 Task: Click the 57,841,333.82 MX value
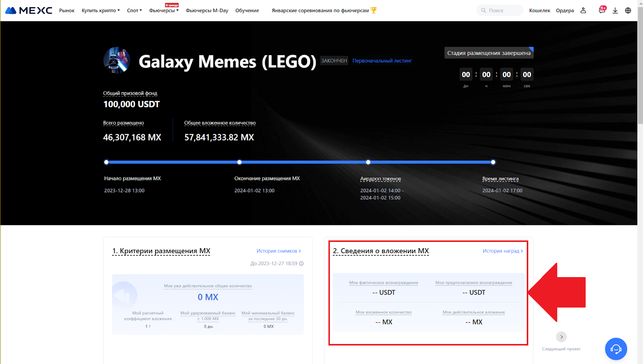219,137
